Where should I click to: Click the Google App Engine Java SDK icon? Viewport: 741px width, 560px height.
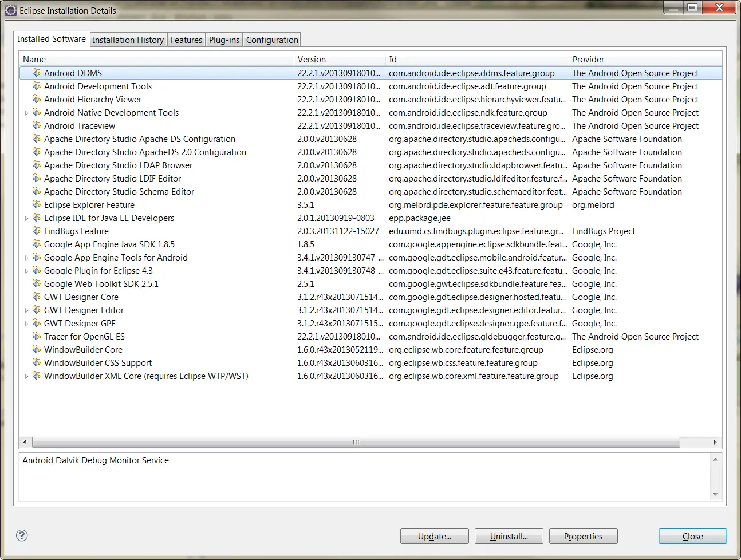tap(37, 244)
